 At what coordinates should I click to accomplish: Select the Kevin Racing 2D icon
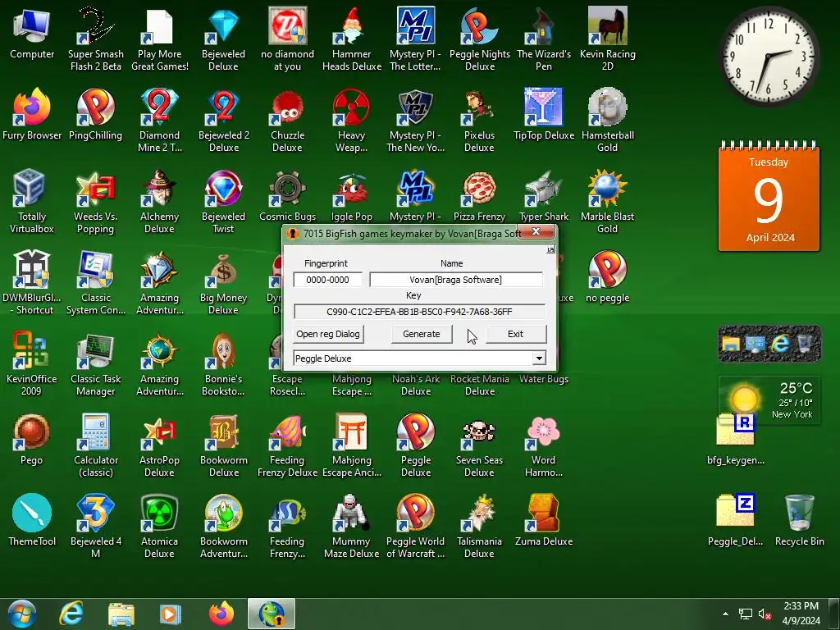608,39
